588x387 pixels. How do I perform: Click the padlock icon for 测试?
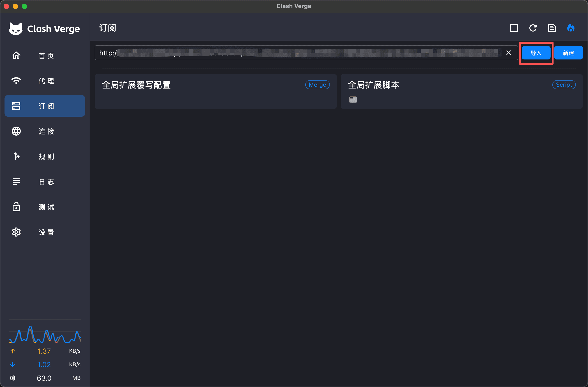tap(16, 207)
